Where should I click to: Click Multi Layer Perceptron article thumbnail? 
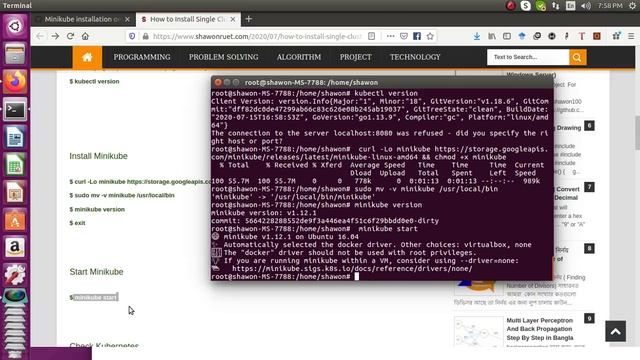point(478,331)
